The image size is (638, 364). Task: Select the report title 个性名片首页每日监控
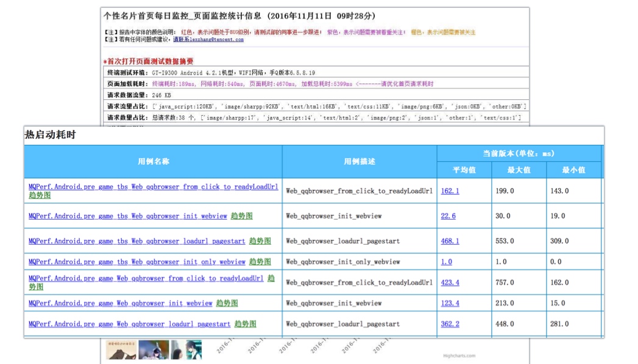[239, 16]
